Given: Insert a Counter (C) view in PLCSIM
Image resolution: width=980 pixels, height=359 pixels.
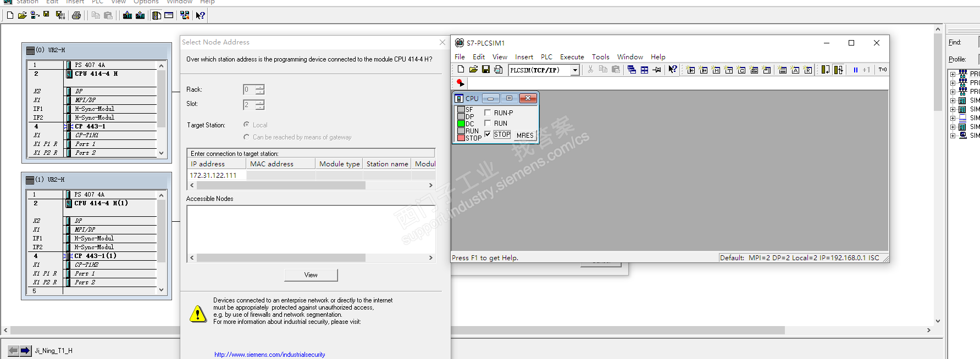Looking at the screenshot, I should click(741, 70).
